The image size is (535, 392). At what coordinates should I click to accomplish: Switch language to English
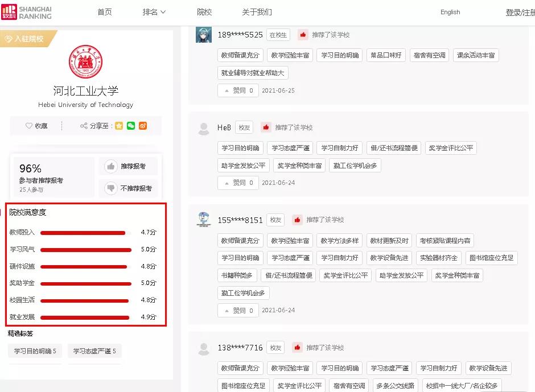(x=450, y=12)
